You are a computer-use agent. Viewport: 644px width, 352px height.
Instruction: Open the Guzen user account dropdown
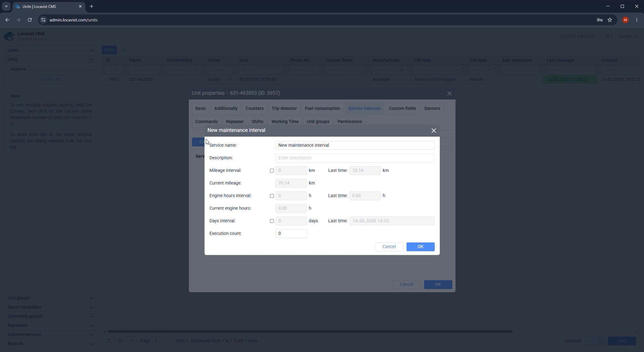(629, 36)
